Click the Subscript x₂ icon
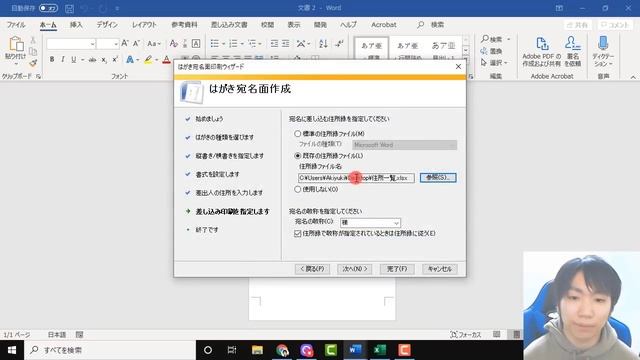This screenshot has height=360, width=640. pos(104,60)
